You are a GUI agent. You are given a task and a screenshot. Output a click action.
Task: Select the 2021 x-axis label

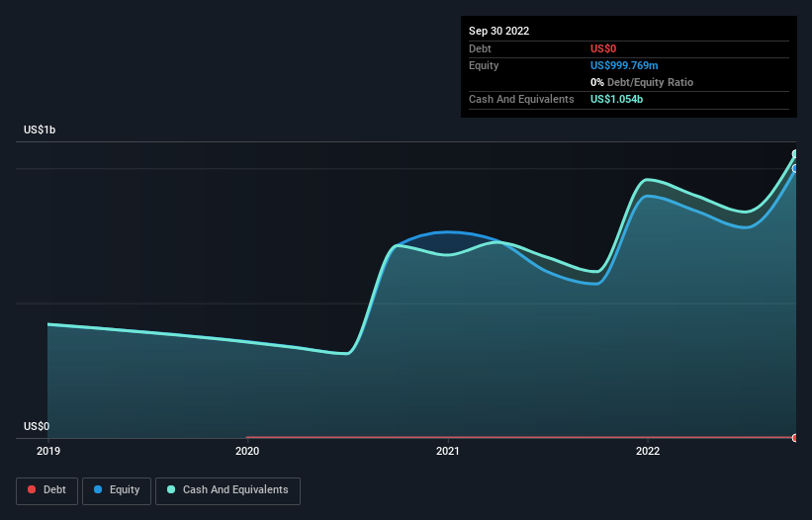pyautogui.click(x=447, y=451)
